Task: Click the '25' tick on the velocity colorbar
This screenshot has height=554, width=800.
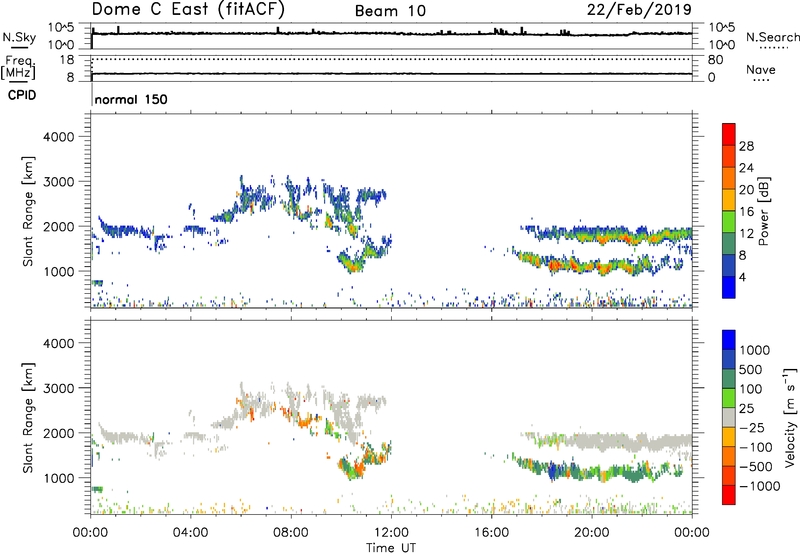Action: click(x=746, y=408)
